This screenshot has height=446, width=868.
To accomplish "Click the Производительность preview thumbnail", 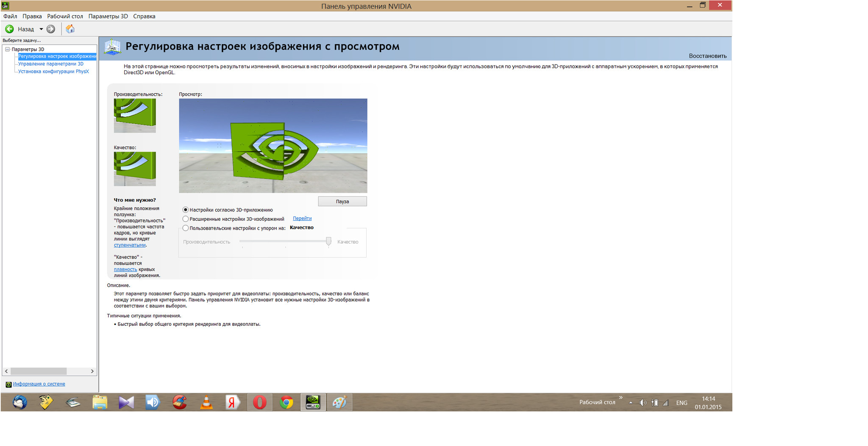I will tap(135, 116).
